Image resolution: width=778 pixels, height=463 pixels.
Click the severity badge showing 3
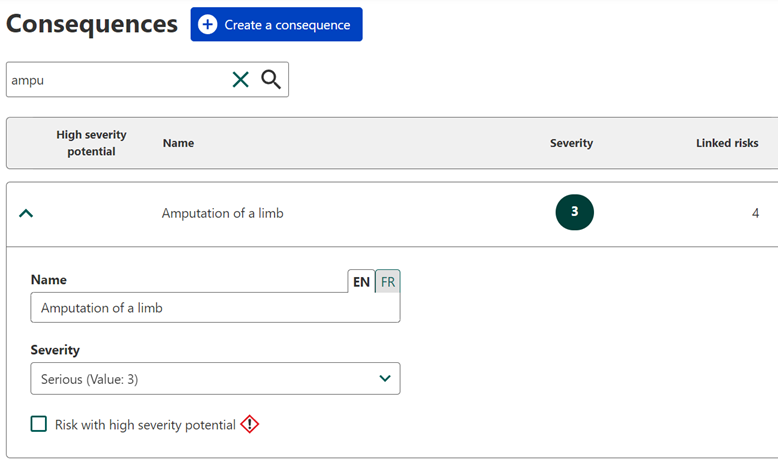[x=574, y=212]
